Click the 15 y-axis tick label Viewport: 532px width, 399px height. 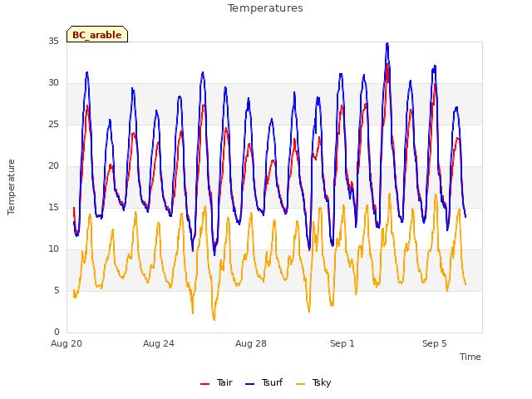point(53,208)
